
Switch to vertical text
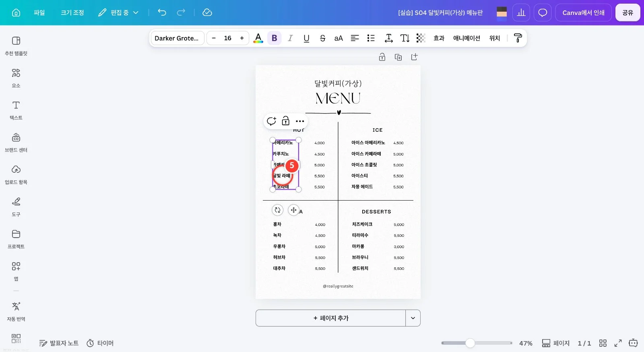coord(405,38)
